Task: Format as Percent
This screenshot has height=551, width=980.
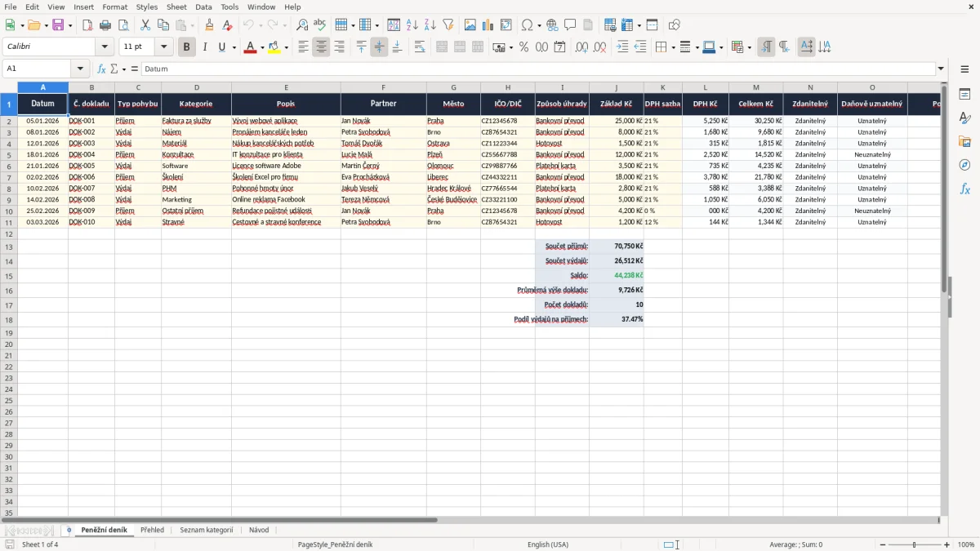Action: click(x=523, y=47)
